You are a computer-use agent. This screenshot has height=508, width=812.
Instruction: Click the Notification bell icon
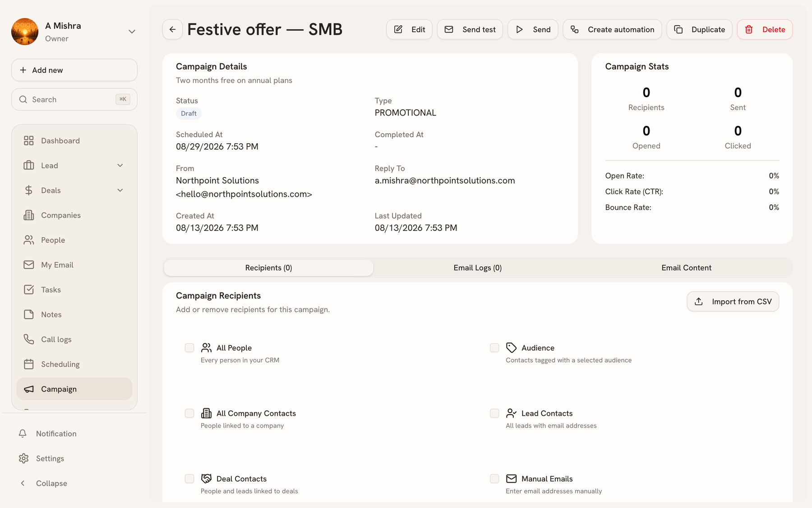click(23, 433)
